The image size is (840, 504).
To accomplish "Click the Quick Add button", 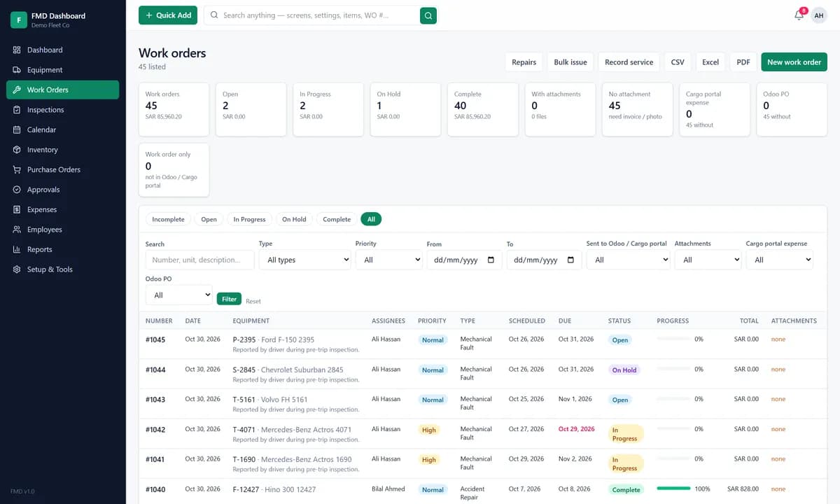I will click(x=168, y=15).
